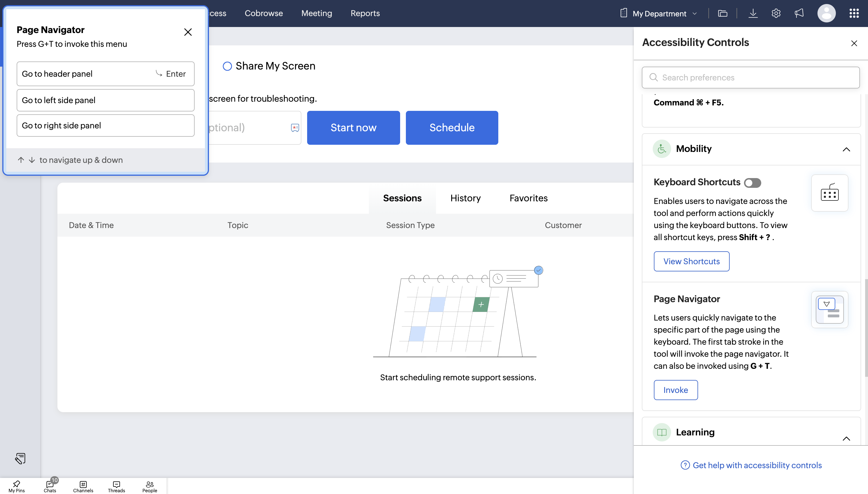Image resolution: width=868 pixels, height=494 pixels.
Task: Open the file transfer folder icon
Action: 722,13
